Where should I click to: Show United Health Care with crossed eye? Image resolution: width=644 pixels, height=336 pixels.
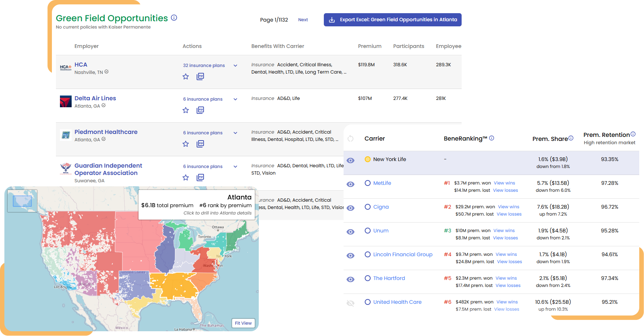click(x=351, y=303)
